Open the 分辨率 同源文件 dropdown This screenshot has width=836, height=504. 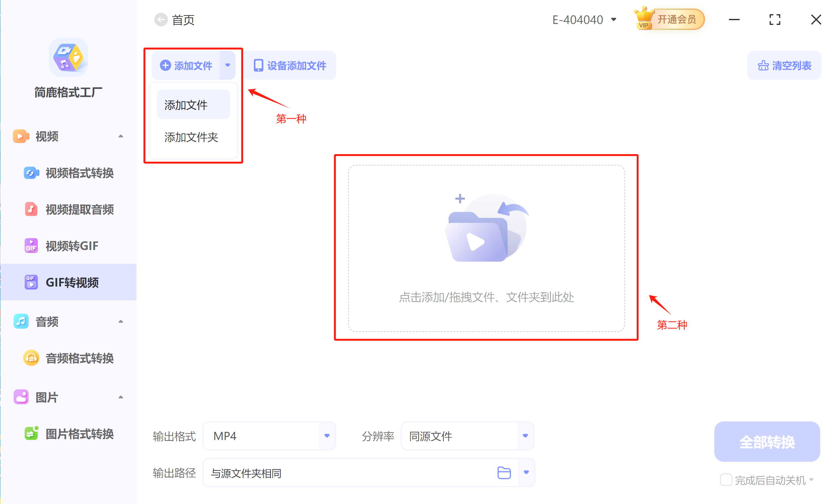[525, 436]
